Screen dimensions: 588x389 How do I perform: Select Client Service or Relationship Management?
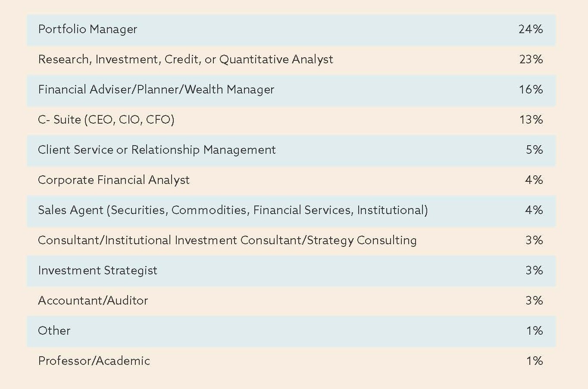tap(156, 150)
